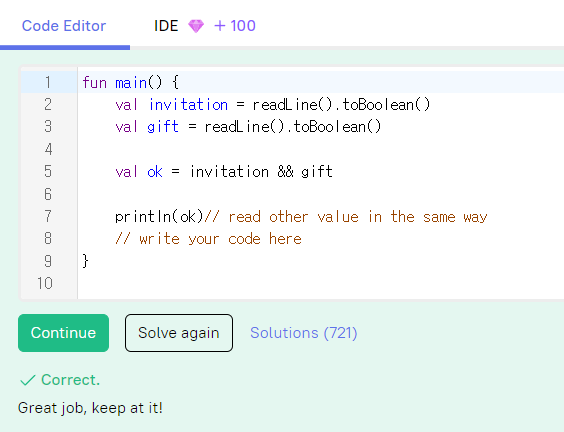Click the println(ok) statement
The width and height of the screenshot is (564, 432).
point(159,217)
